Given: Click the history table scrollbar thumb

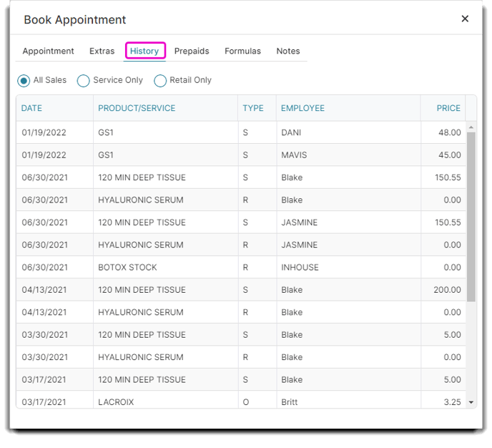Looking at the screenshot, I should coord(471,217).
